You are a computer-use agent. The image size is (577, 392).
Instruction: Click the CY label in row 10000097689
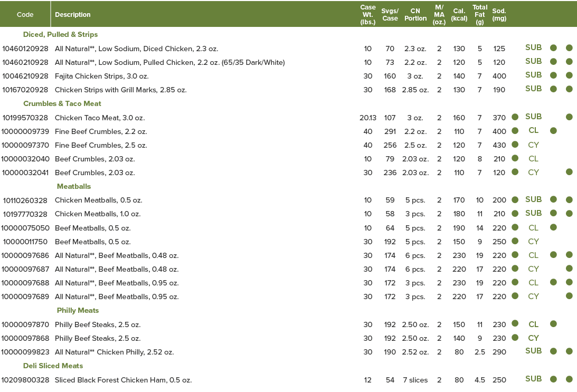pyautogui.click(x=533, y=297)
